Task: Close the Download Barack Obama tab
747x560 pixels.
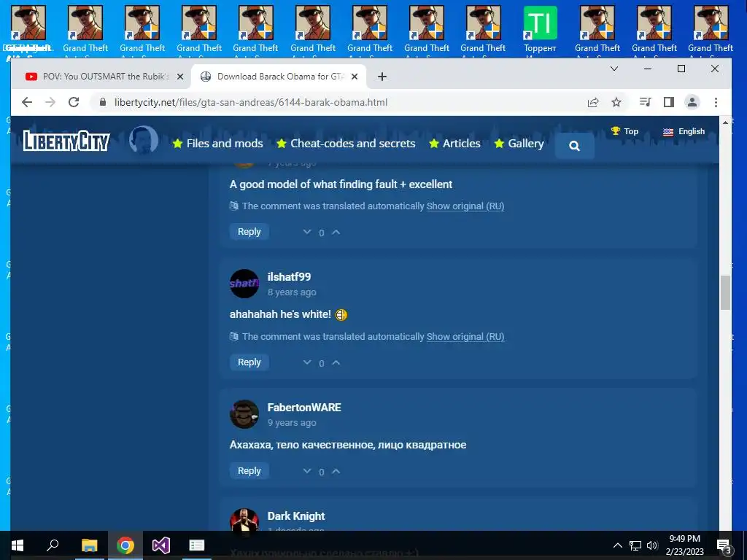Action: point(355,77)
